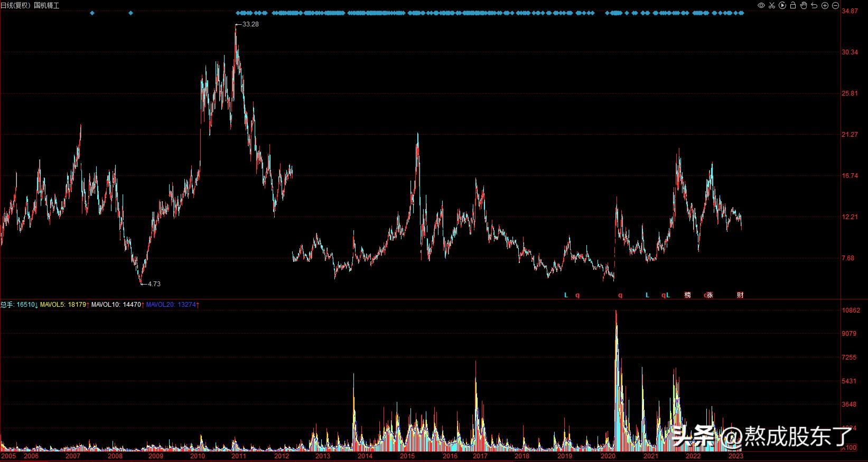This screenshot has height=462, width=868.
Task: Click the 总手: 16510 volume value
Action: pos(19,305)
